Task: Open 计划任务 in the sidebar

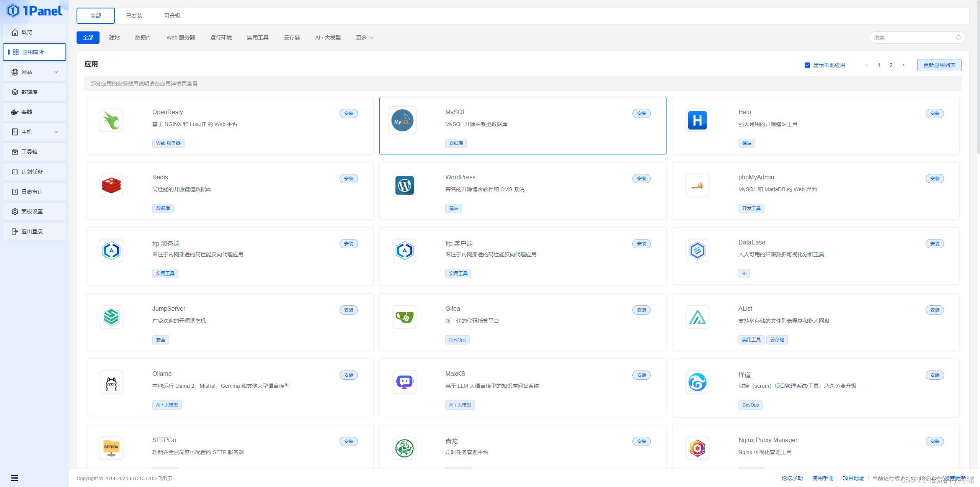Action: pos(34,172)
